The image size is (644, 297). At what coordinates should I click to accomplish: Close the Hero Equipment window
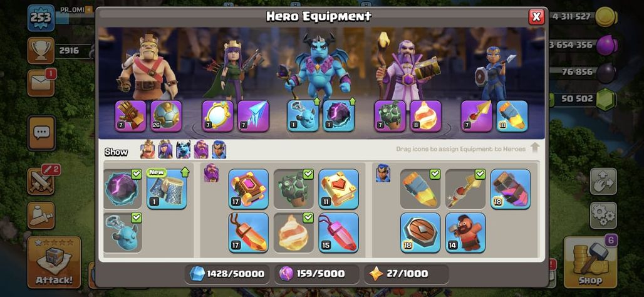pos(536,16)
